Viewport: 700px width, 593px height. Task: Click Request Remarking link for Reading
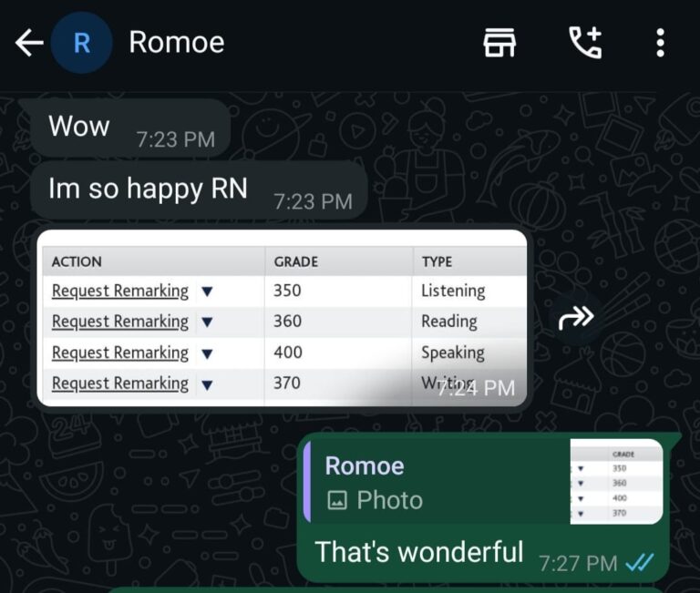pyautogui.click(x=119, y=322)
